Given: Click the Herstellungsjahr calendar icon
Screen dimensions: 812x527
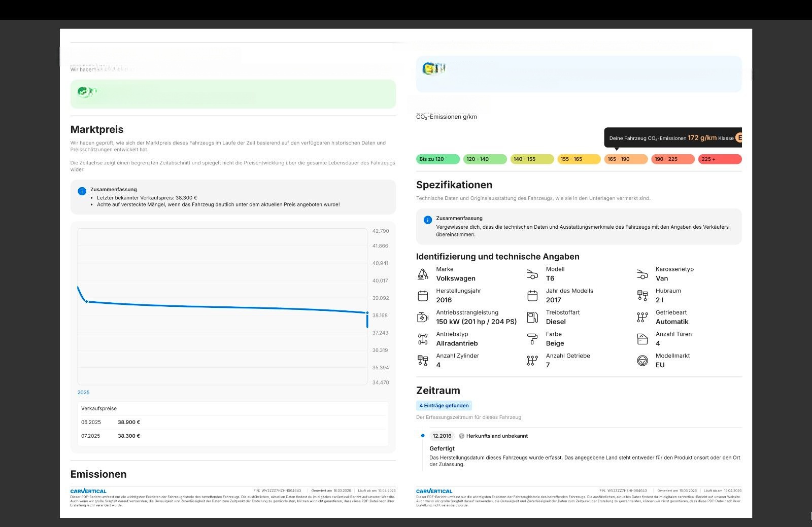Looking at the screenshot, I should pos(423,296).
